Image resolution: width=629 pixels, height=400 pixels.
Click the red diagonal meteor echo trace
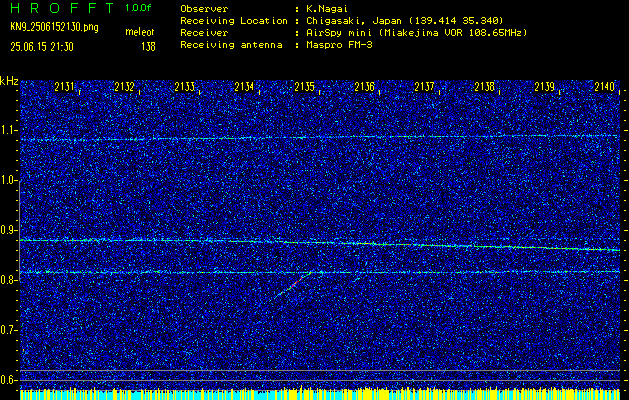294,285
